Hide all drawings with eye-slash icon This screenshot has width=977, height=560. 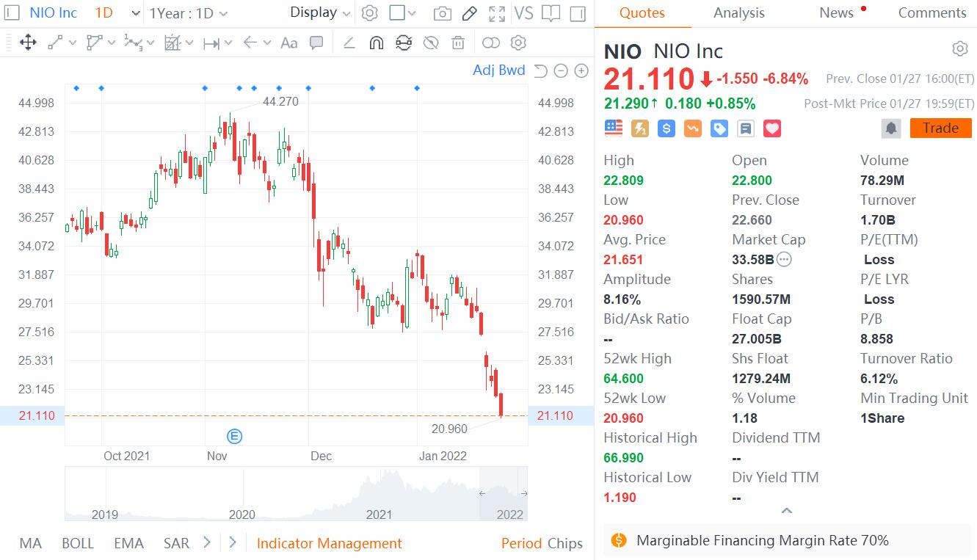(x=431, y=43)
